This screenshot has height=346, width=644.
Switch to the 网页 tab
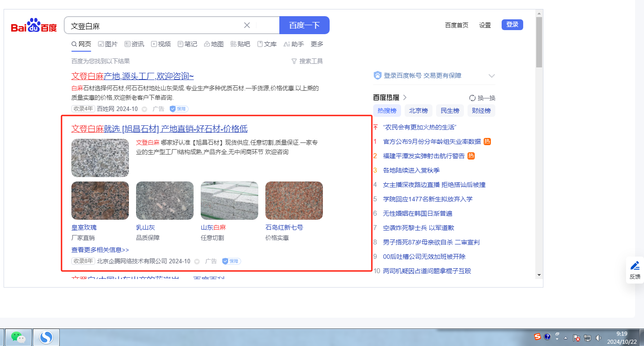tap(81, 44)
